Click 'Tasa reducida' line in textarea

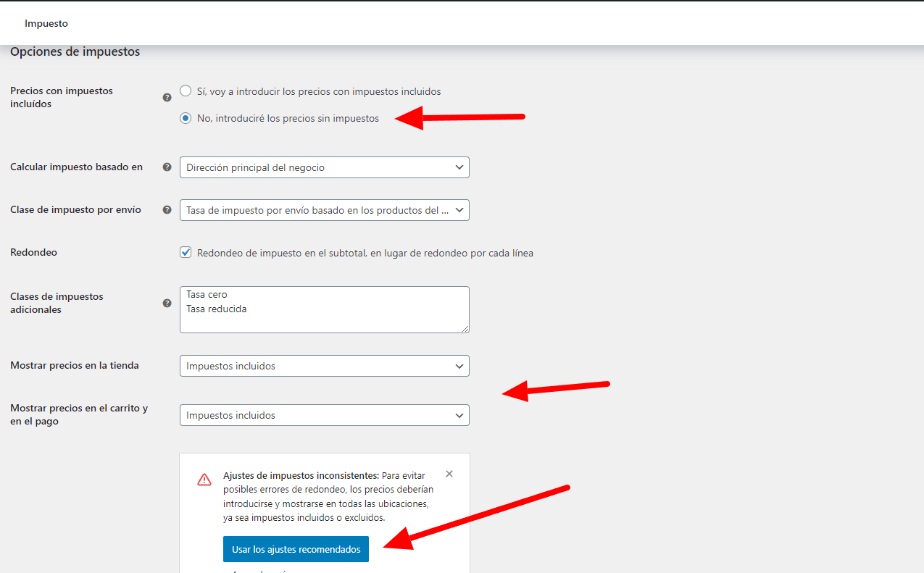coord(217,309)
